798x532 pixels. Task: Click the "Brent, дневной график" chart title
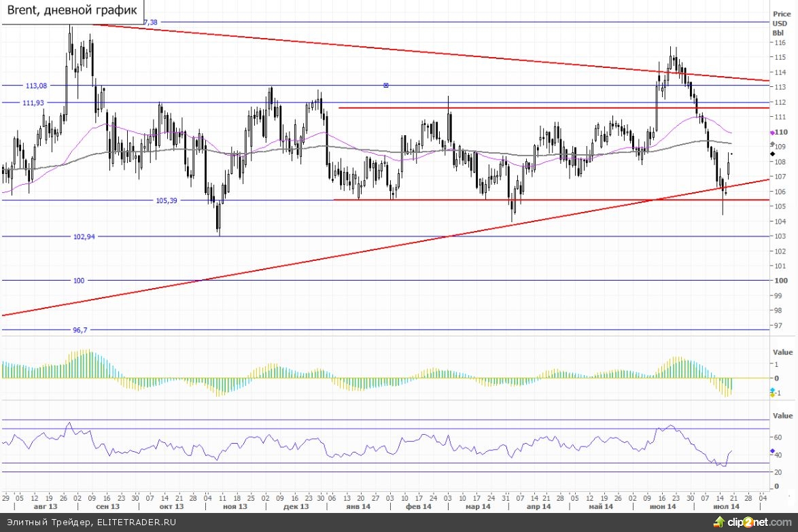[x=72, y=10]
